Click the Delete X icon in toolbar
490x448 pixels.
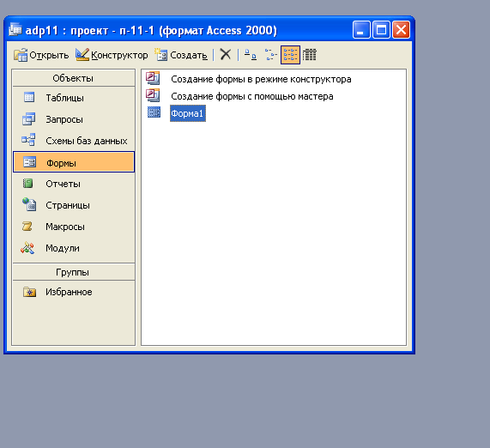pyautogui.click(x=226, y=54)
